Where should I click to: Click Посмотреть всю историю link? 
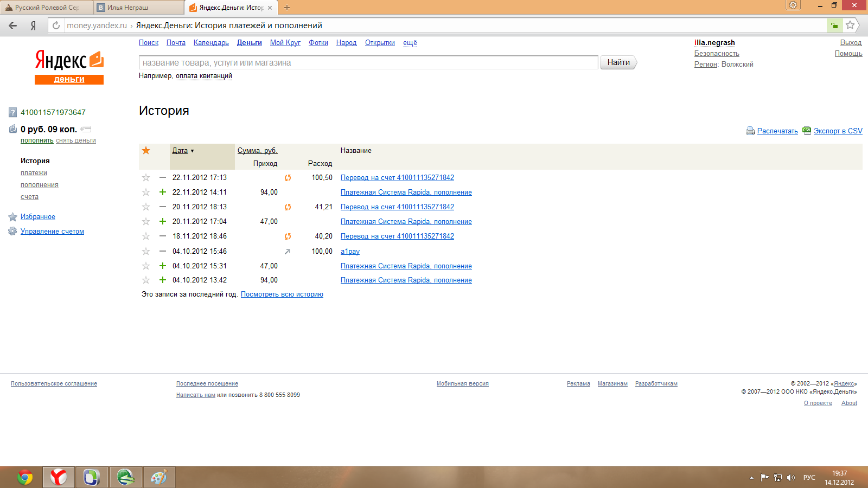click(x=282, y=294)
